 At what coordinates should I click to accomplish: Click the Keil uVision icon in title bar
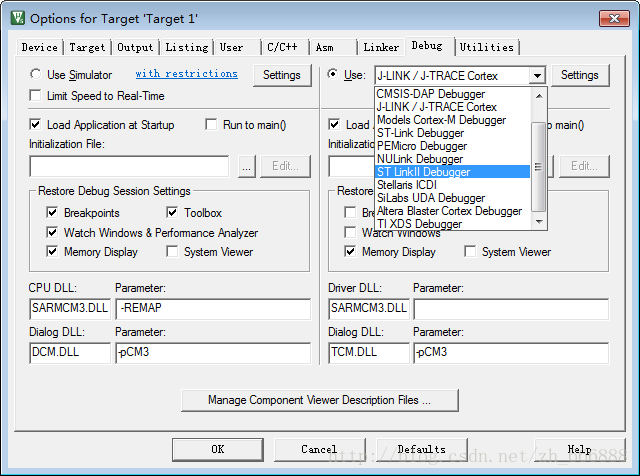click(x=18, y=18)
